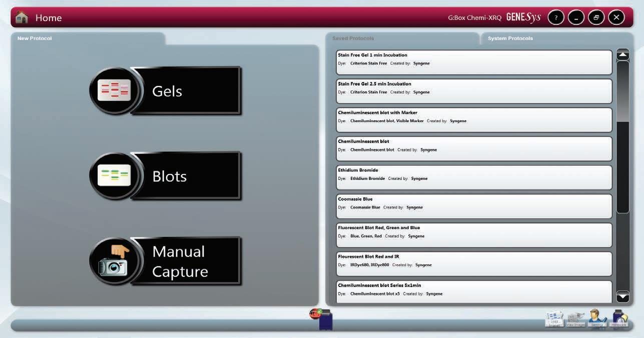Open help with the question mark icon
The image size is (644, 338).
tap(556, 17)
